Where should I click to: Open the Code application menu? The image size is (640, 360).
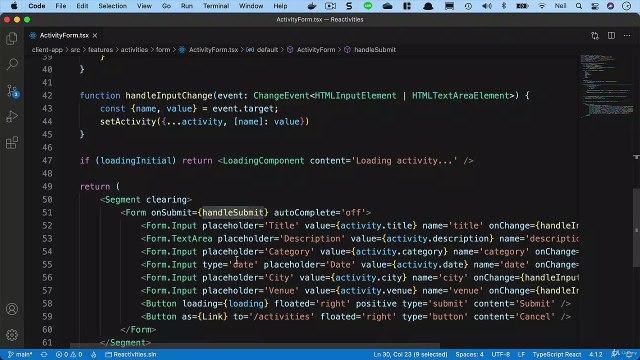tap(37, 6)
